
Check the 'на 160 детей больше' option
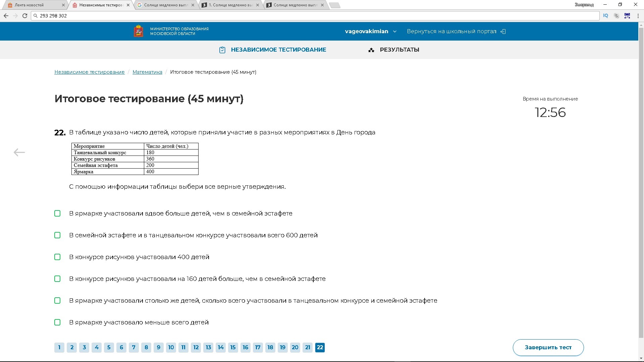point(57,279)
